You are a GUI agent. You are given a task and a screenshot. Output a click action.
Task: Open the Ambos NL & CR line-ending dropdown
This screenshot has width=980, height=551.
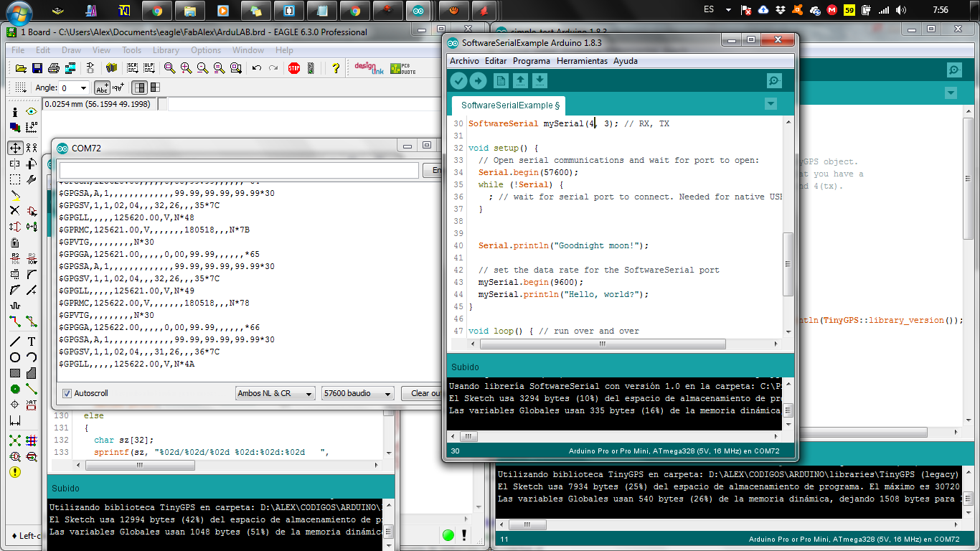coord(275,393)
